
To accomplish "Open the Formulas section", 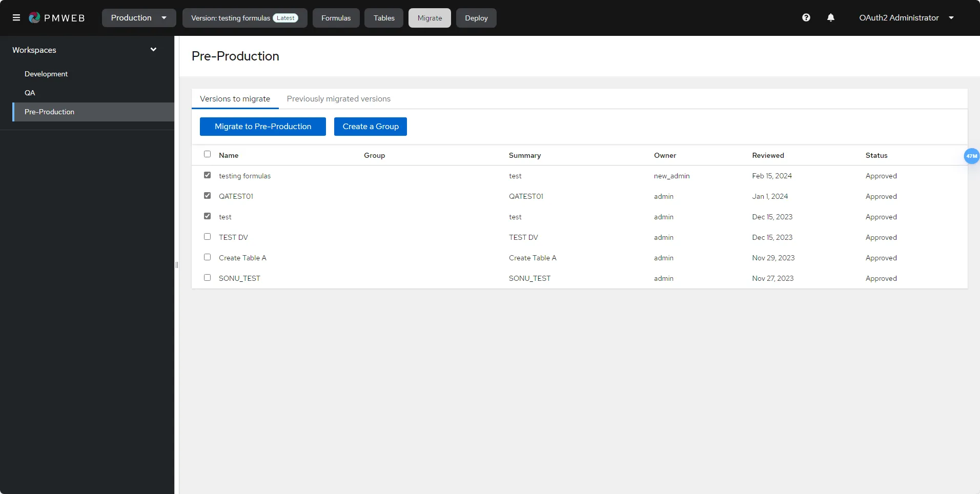I will point(336,17).
